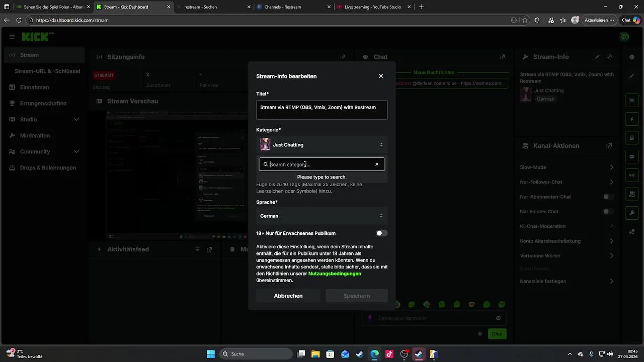Open the Aktivitätsfeed filter icon
The width and height of the screenshot is (644, 362).
[x=198, y=249]
